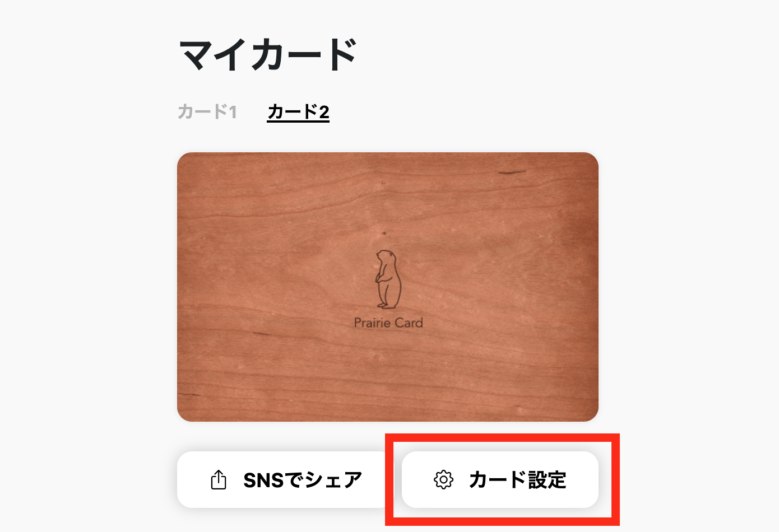The image size is (779, 532).
Task: Tap the カード設定 text label
Action: [x=518, y=480]
